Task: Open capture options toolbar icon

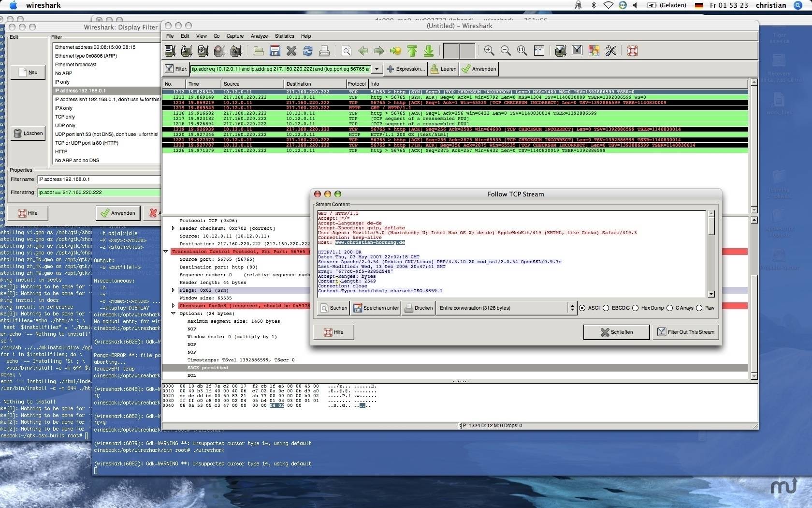Action: [187, 51]
